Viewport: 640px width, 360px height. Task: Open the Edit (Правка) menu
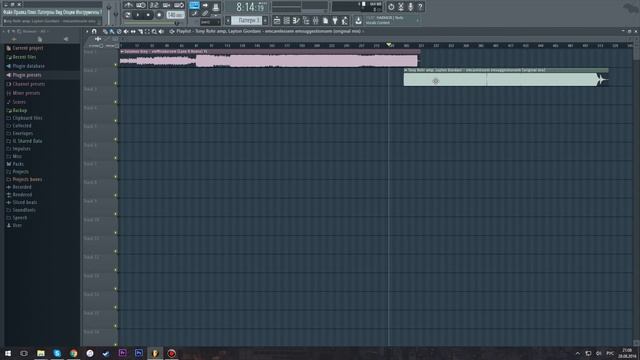pyautogui.click(x=20, y=12)
